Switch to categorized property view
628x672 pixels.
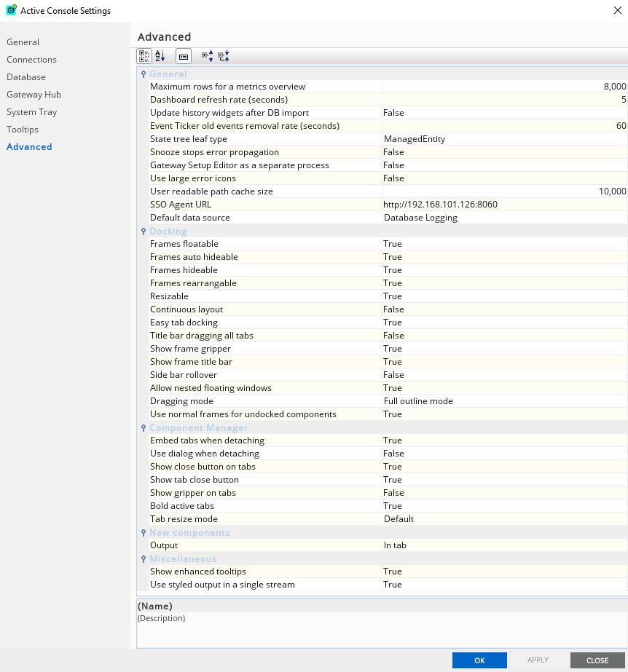144,56
